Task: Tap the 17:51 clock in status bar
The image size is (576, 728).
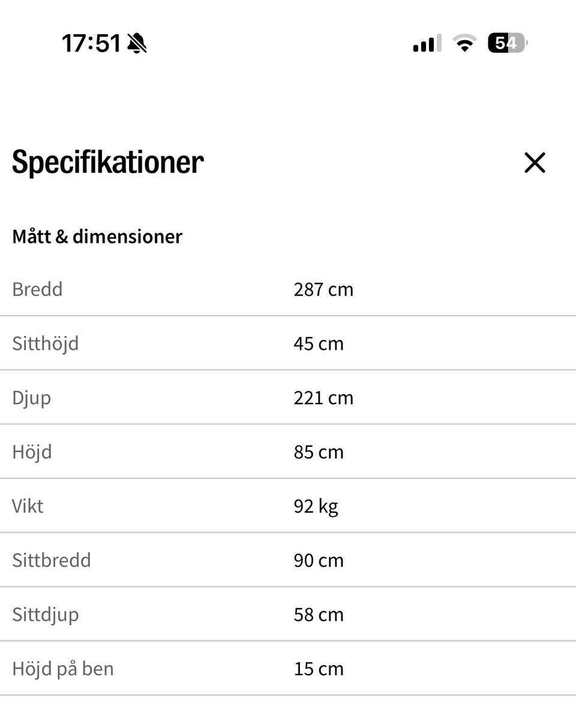Action: pyautogui.click(x=92, y=43)
